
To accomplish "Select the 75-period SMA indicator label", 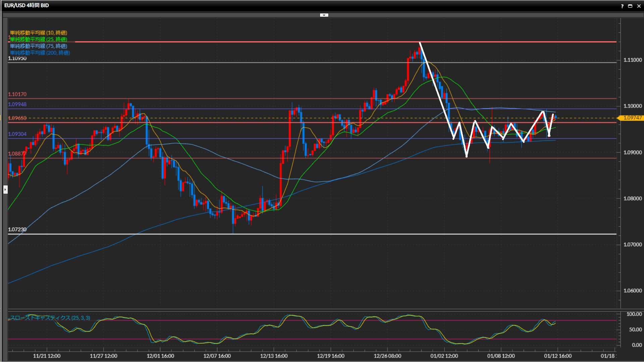I will pos(38,46).
